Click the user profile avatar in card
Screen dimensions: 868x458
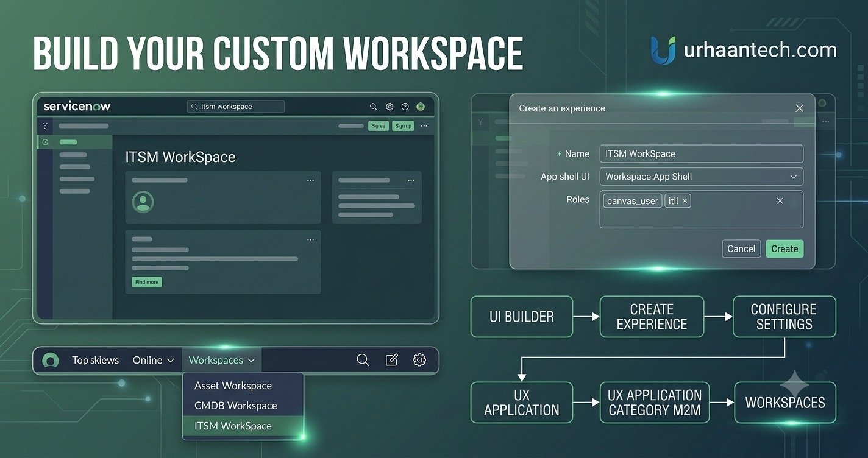coord(143,202)
